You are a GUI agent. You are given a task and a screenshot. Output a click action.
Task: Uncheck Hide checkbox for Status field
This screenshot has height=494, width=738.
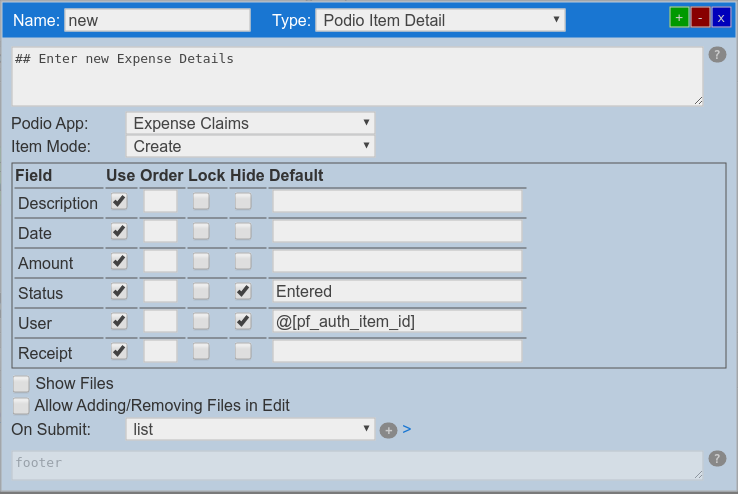point(243,291)
